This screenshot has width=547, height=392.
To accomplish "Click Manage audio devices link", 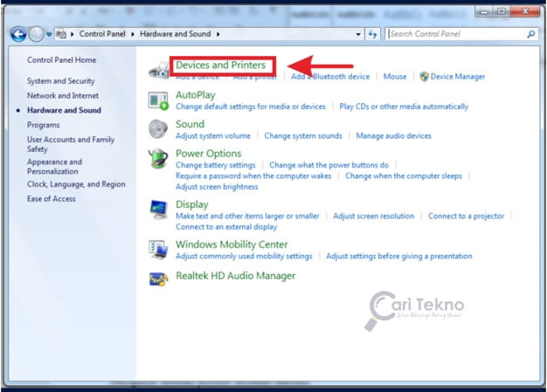I will [x=393, y=136].
